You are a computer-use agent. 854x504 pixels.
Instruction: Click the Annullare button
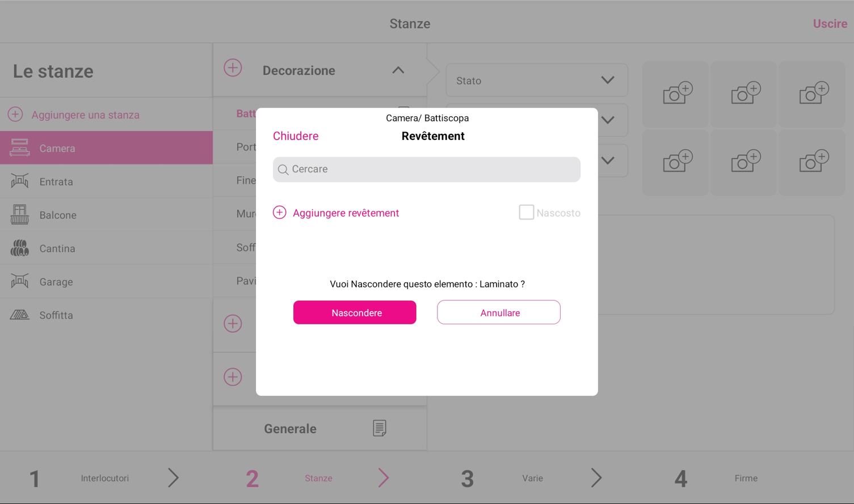[499, 312]
